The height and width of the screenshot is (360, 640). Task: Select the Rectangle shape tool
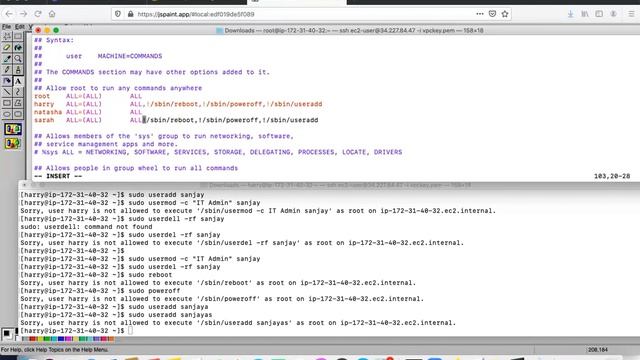pyautogui.click(x=7, y=103)
